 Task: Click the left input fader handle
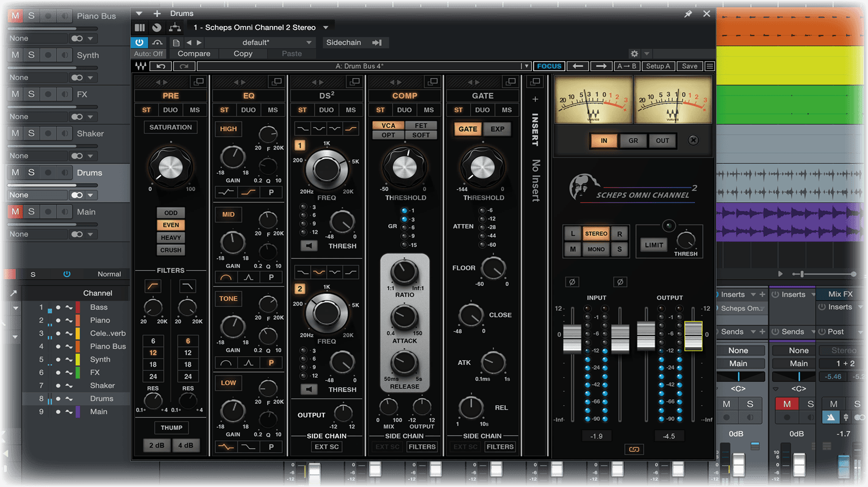point(572,338)
